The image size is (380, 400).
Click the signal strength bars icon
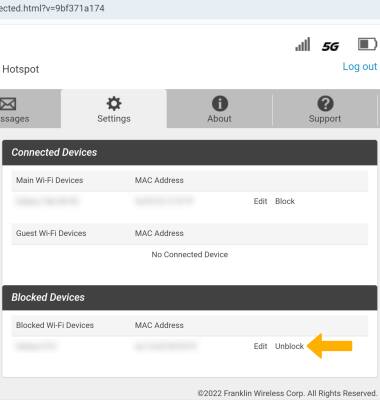pyautogui.click(x=303, y=44)
